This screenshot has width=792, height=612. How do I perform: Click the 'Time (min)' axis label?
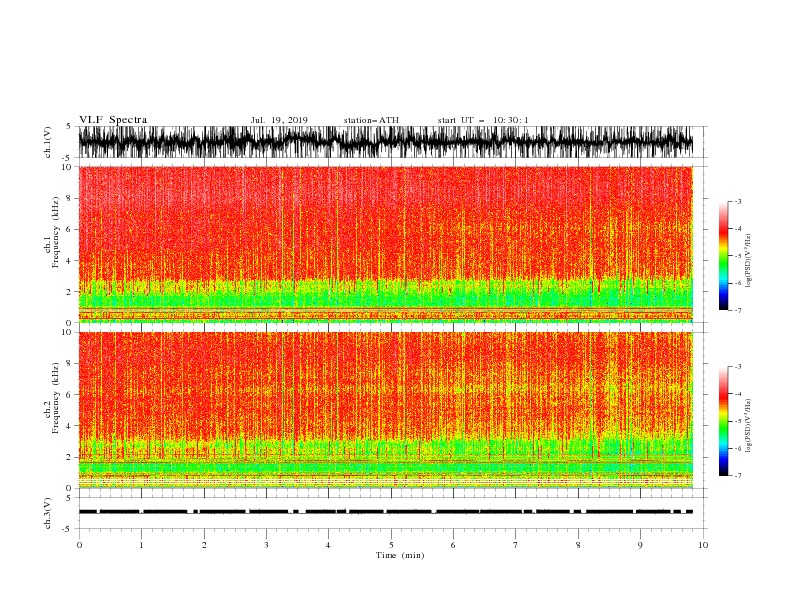400,555
